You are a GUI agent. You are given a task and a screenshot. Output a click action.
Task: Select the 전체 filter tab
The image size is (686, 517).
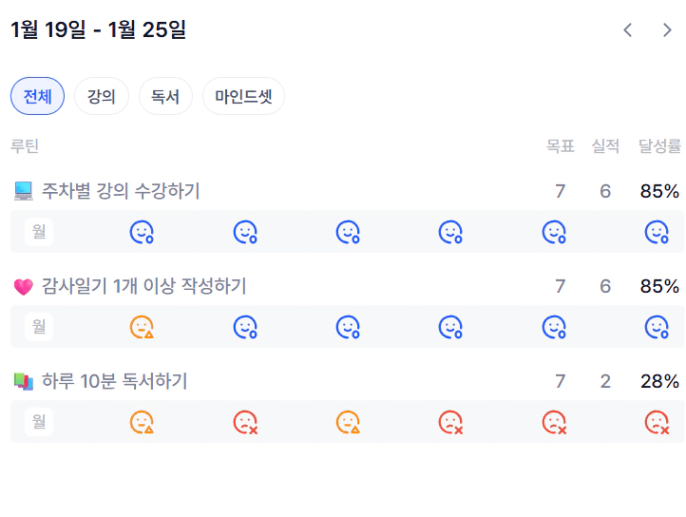(x=37, y=97)
